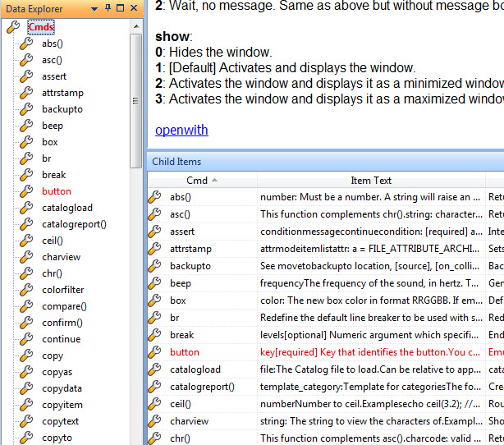Click the wrench icon of the charview row in Child Items
The height and width of the screenshot is (445, 504).
(x=154, y=421)
